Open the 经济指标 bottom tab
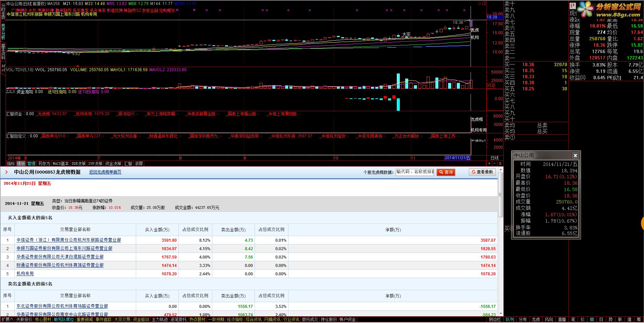Image resolution: width=644 pixels, height=323 pixels. [x=235, y=320]
